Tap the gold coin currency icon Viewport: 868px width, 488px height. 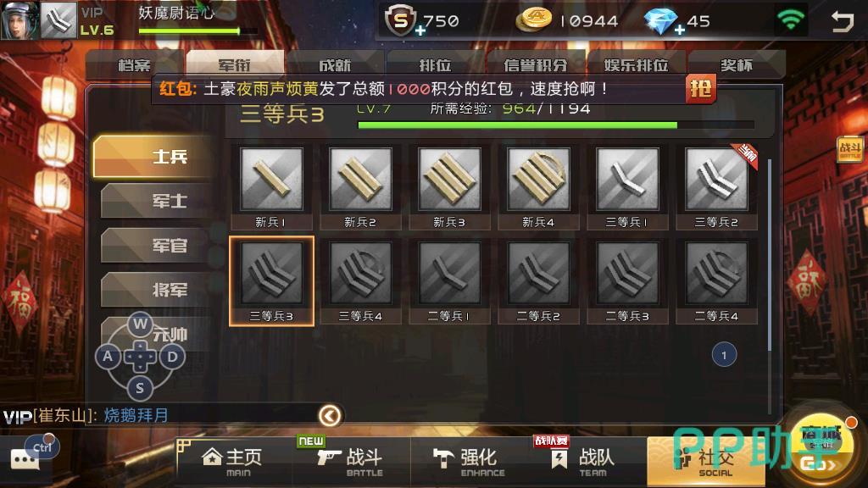[x=534, y=20]
